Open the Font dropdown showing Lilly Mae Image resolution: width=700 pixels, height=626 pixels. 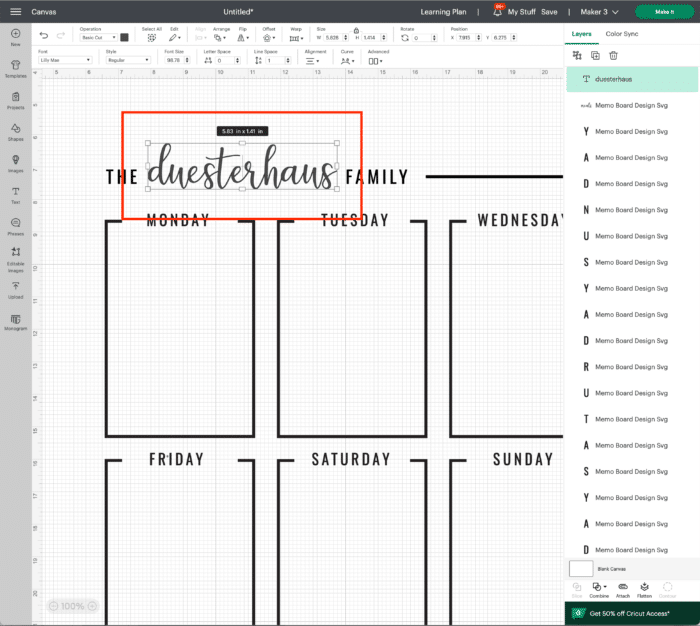pyautogui.click(x=65, y=60)
